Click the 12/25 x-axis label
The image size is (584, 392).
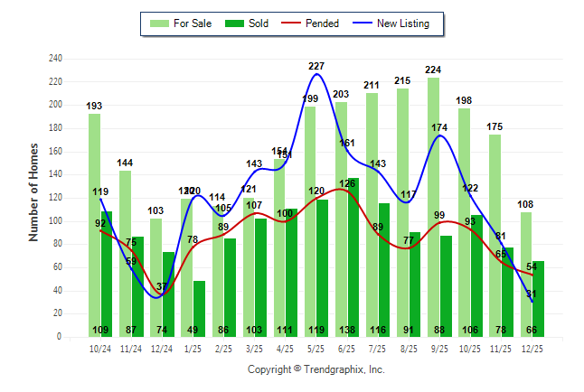click(x=532, y=348)
